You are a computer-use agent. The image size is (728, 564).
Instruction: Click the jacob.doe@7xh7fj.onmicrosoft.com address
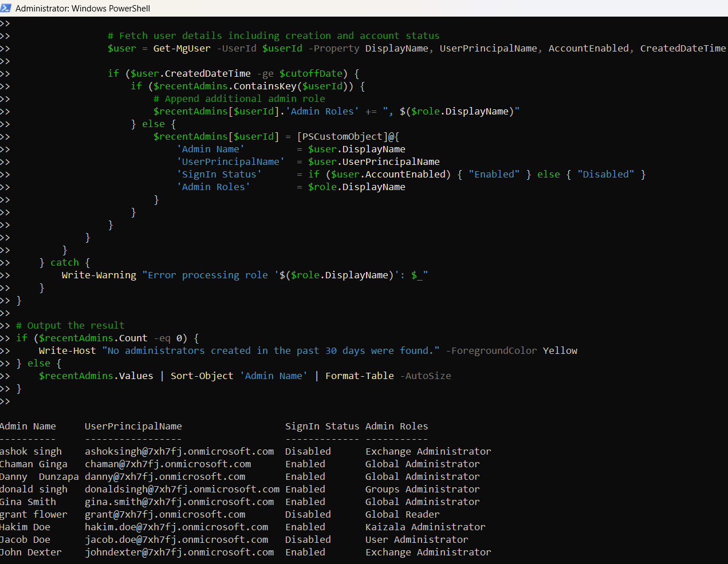[x=176, y=540]
